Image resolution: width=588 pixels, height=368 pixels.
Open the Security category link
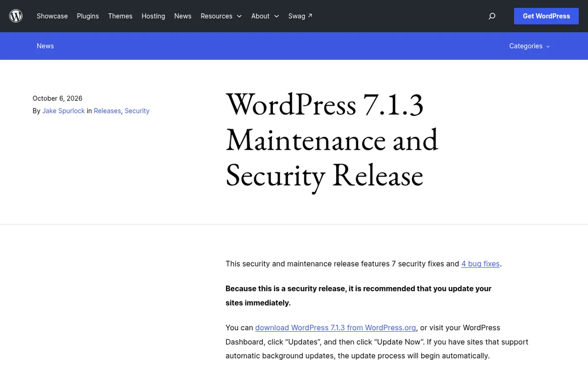137,111
